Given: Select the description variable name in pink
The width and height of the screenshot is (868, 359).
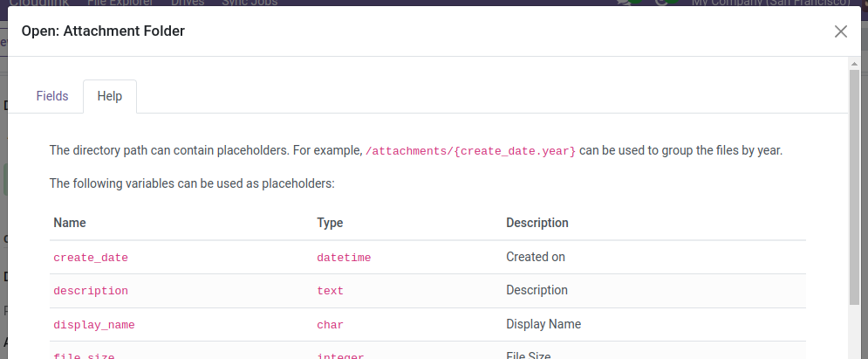Looking at the screenshot, I should coord(91,291).
